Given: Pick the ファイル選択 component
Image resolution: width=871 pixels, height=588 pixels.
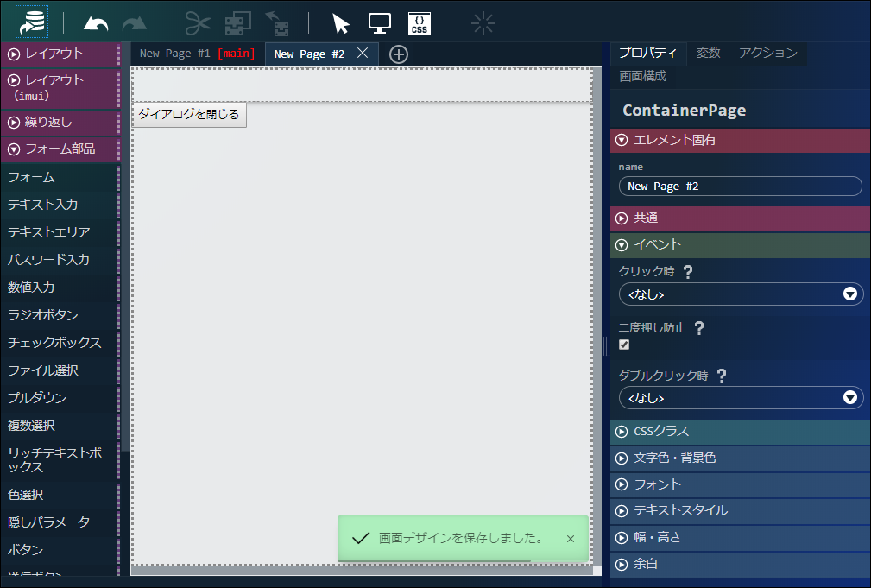Looking at the screenshot, I should 60,370.
